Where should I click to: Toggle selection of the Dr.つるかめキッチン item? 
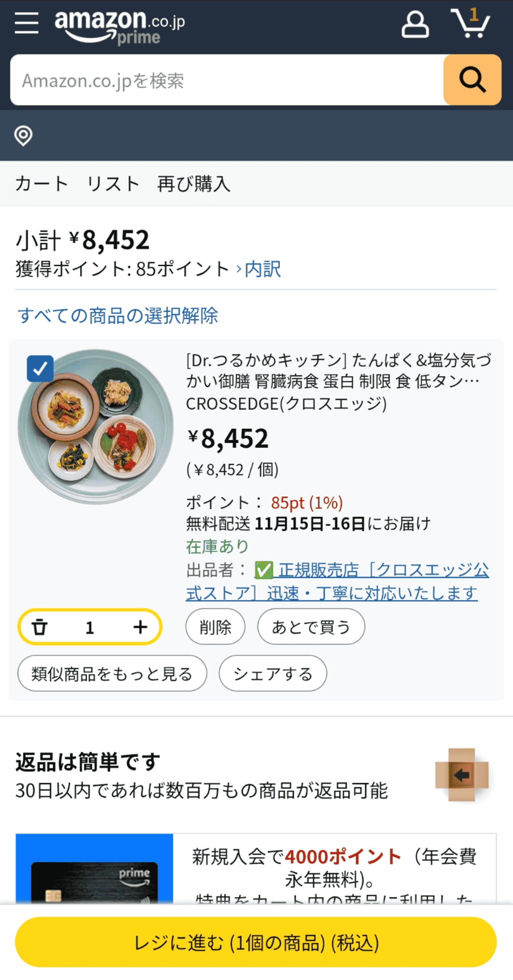40,369
